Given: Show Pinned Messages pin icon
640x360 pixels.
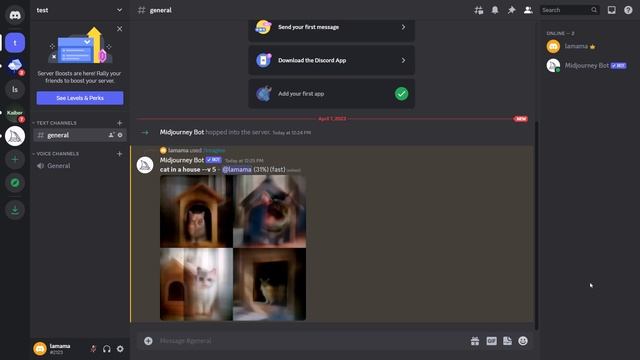Looking at the screenshot, I should (x=511, y=10).
